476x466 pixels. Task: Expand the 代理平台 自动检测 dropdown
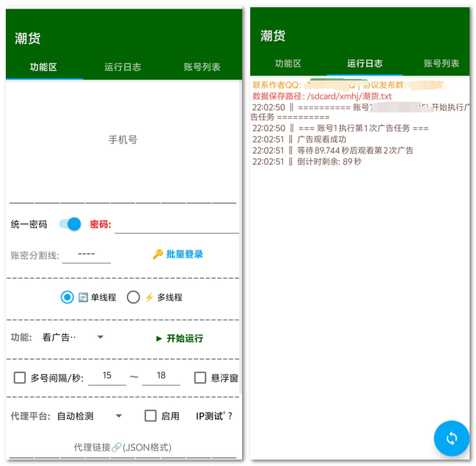tap(90, 416)
